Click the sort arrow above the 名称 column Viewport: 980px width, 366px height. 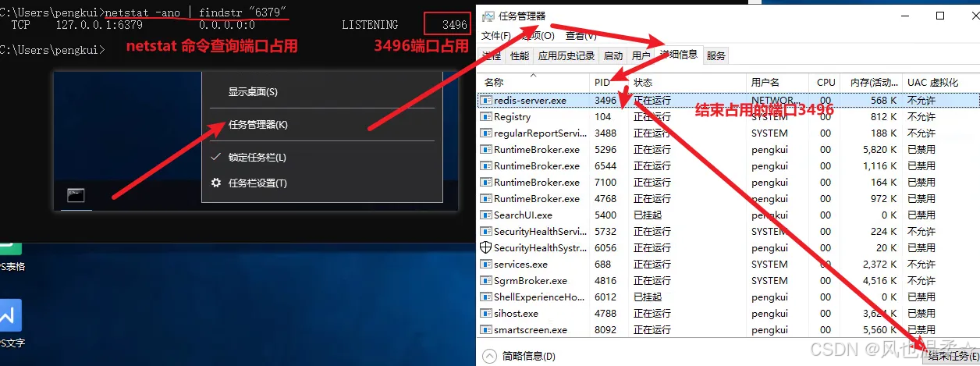point(534,76)
